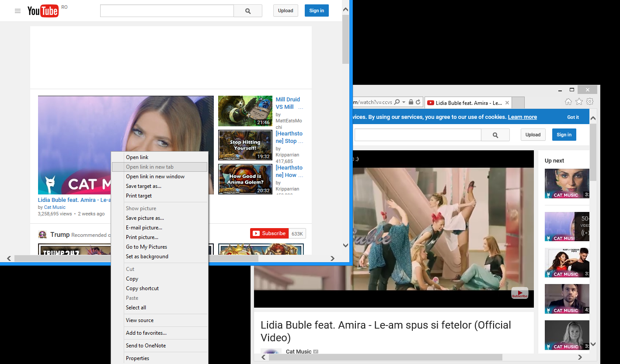Open 'Properties' from context menu
Screen dimensions: 620x364
click(160, 358)
